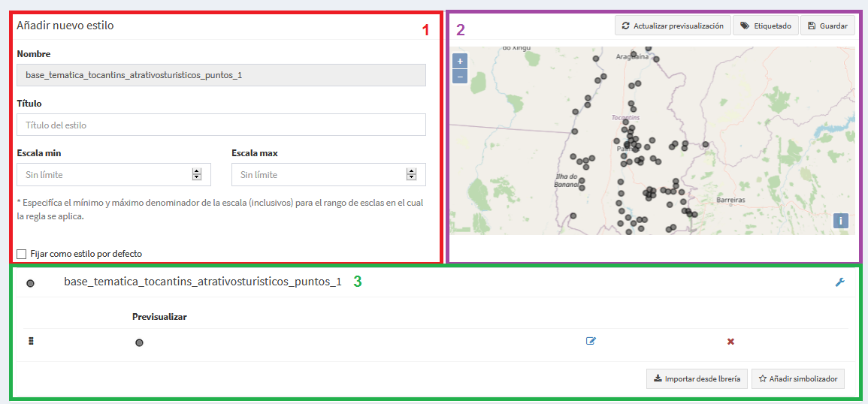Click the Escala min input field

(x=114, y=175)
